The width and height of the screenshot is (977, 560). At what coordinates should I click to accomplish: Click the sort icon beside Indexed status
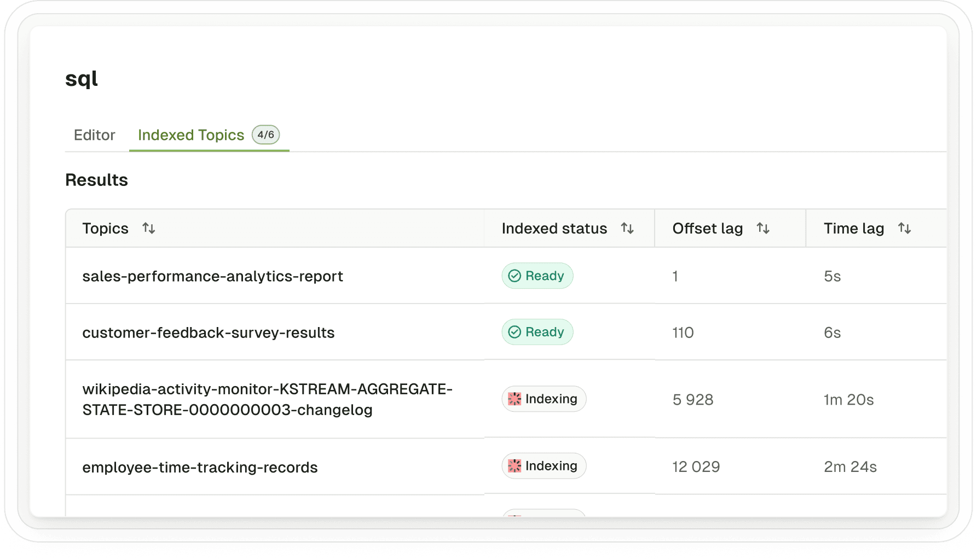coord(627,228)
